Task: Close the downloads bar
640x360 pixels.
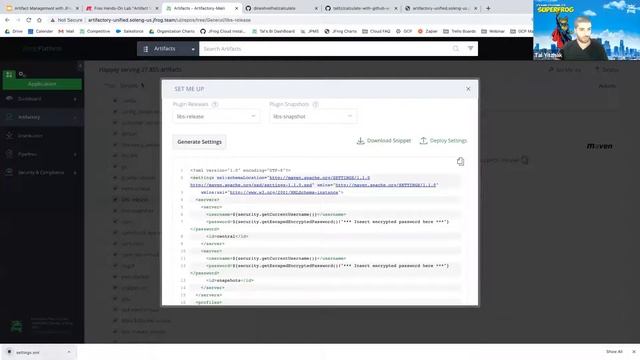Action: (x=634, y=352)
